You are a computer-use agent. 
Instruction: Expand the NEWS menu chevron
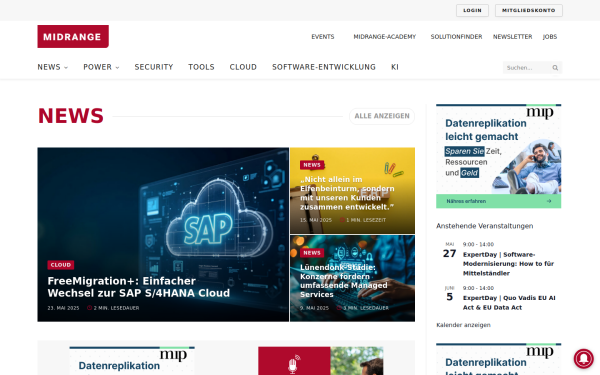(x=66, y=68)
